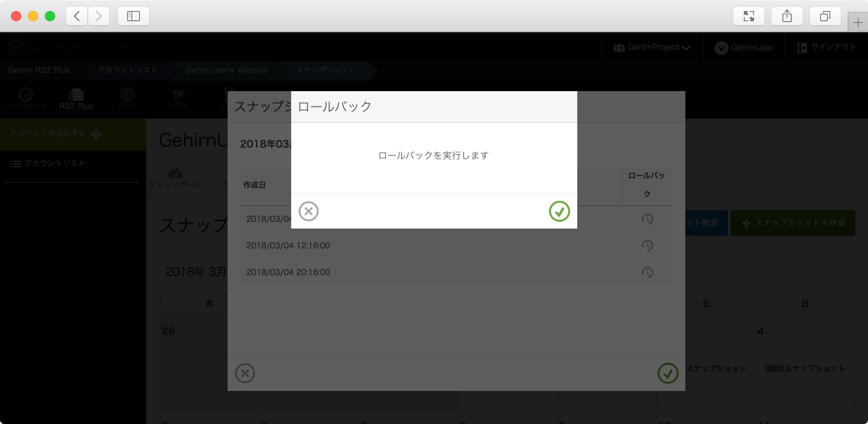Click GehirnUser's Website breadcrumb

coord(226,70)
